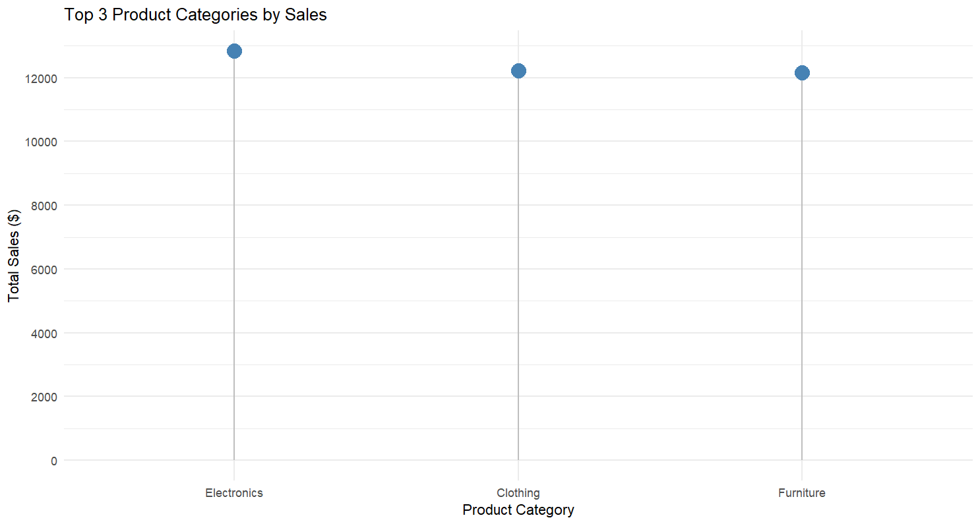Click the Furniture stem line midway
Image resolution: width=980 pixels, height=524 pixels.
(802, 266)
